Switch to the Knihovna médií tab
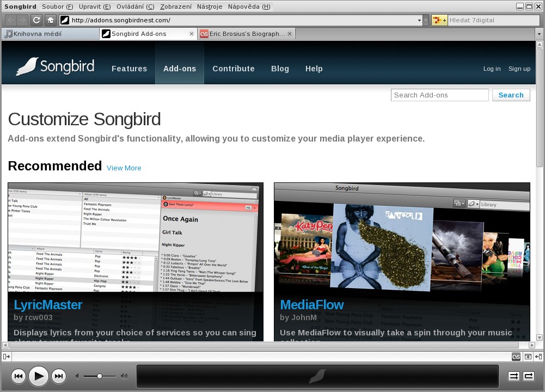545x392 pixels. coord(51,34)
